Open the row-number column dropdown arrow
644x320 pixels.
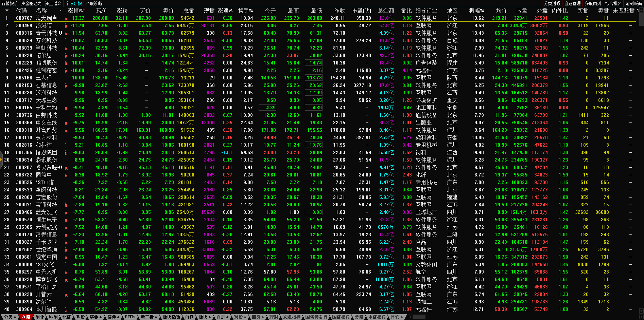pos(6,11)
